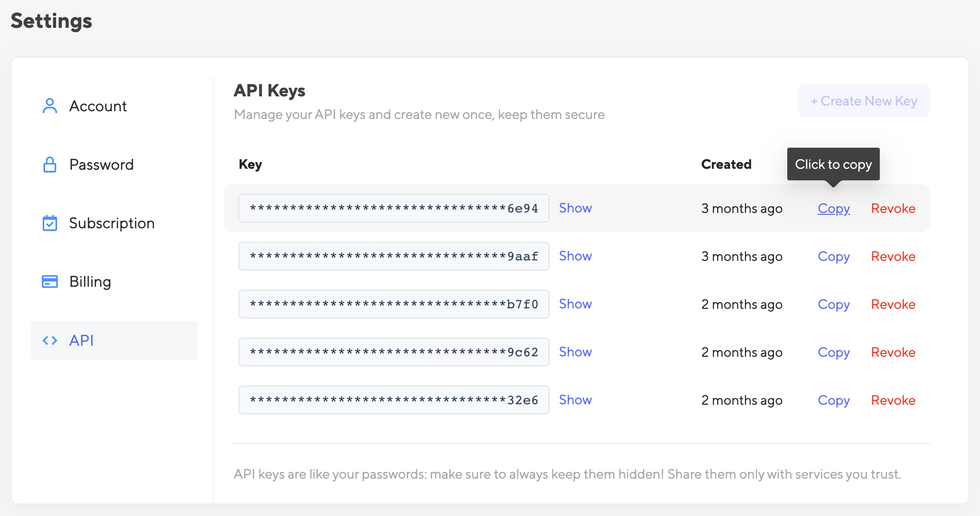Show the key ending in 6e94
980x516 pixels.
coord(575,208)
